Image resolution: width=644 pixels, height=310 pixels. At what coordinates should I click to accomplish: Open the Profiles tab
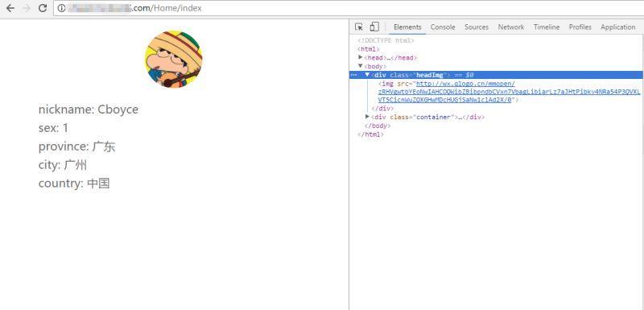click(x=580, y=27)
